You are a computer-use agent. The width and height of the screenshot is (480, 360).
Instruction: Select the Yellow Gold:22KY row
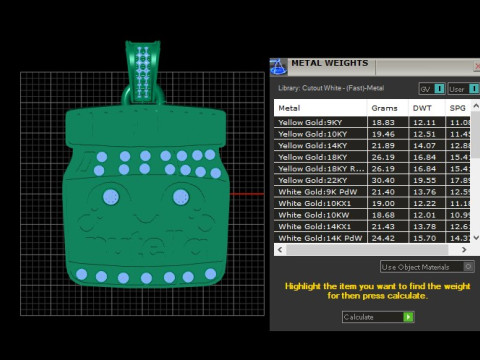(x=372, y=180)
